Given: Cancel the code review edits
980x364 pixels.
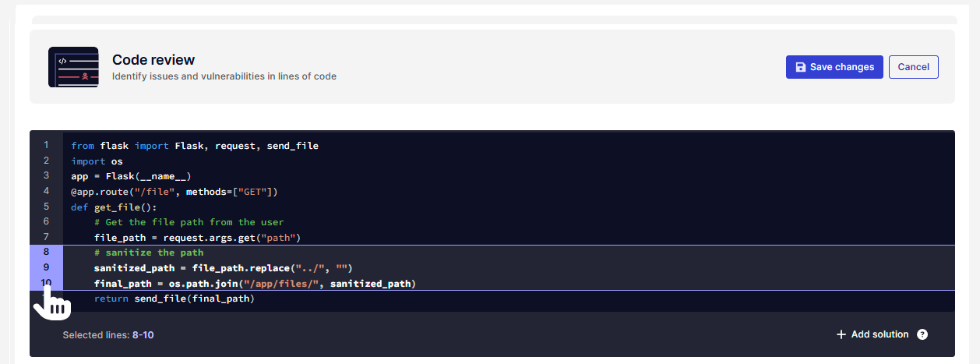Looking at the screenshot, I should click(x=913, y=67).
